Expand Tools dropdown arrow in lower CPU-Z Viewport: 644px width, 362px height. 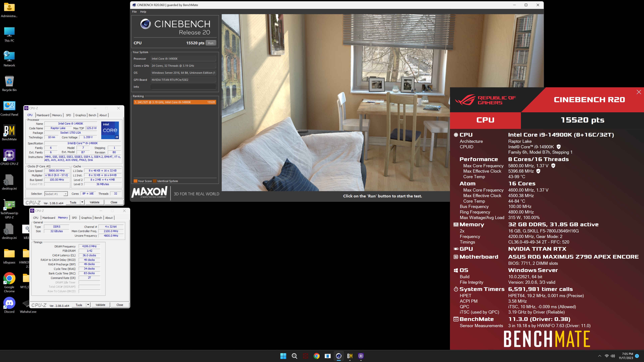[88, 305]
